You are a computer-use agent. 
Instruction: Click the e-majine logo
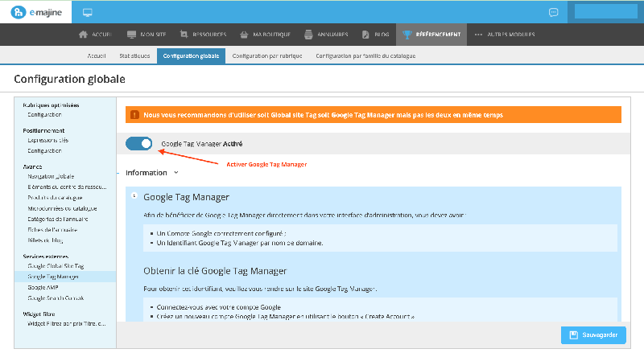pos(36,12)
